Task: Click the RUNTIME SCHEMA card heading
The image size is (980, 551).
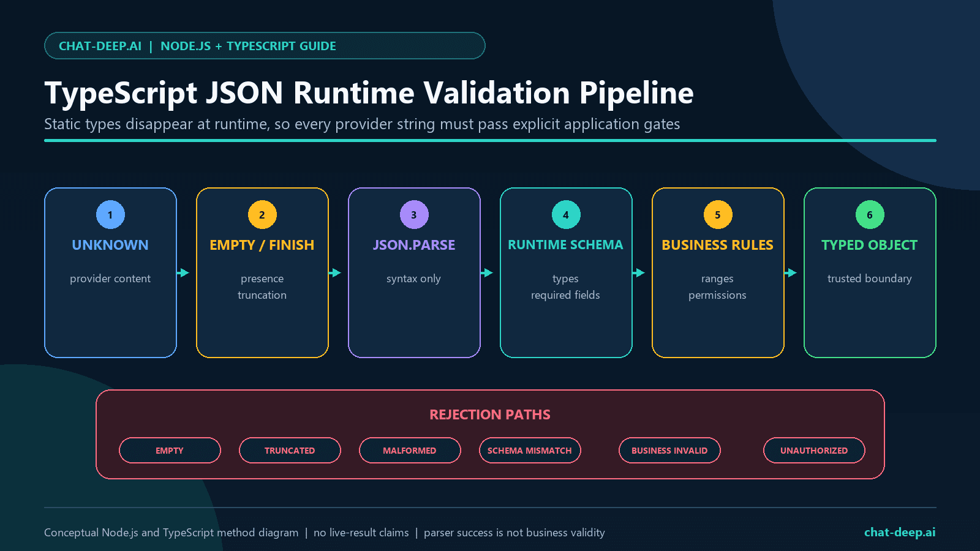Action: [x=565, y=245]
